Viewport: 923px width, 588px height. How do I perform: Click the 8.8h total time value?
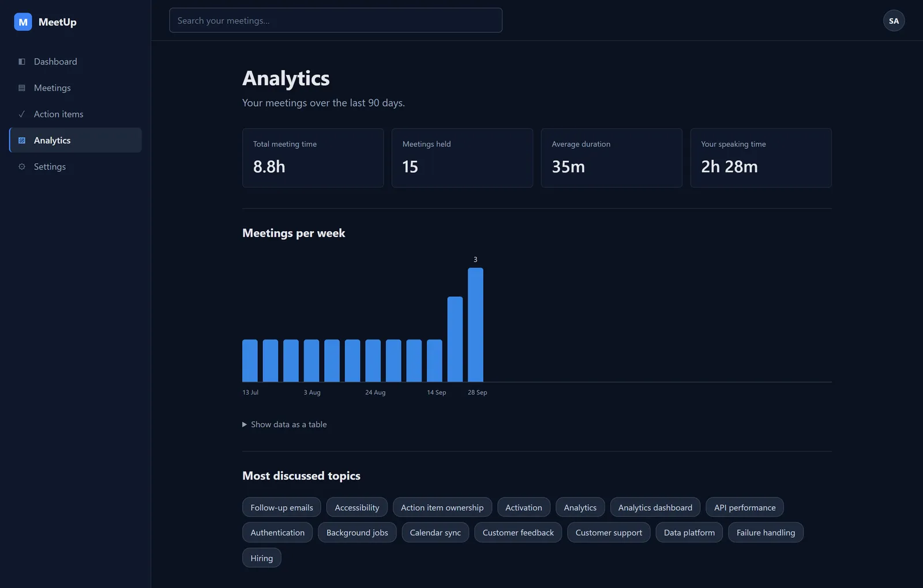[269, 167]
